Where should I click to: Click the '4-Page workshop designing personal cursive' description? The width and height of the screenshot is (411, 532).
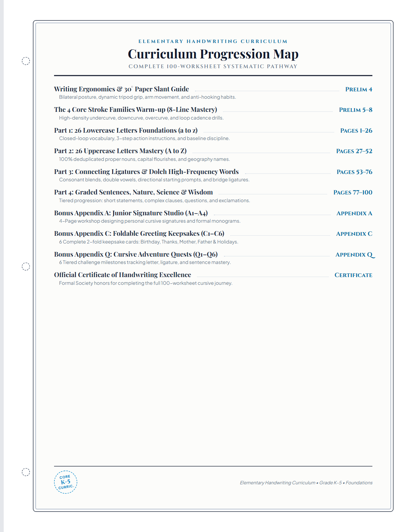pyautogui.click(x=150, y=221)
